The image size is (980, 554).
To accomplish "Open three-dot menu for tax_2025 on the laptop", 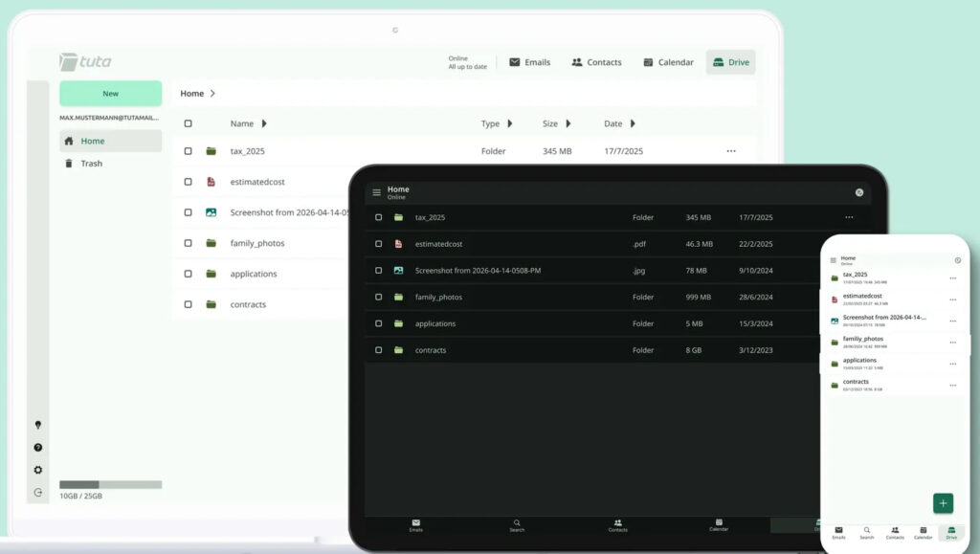I will [731, 151].
